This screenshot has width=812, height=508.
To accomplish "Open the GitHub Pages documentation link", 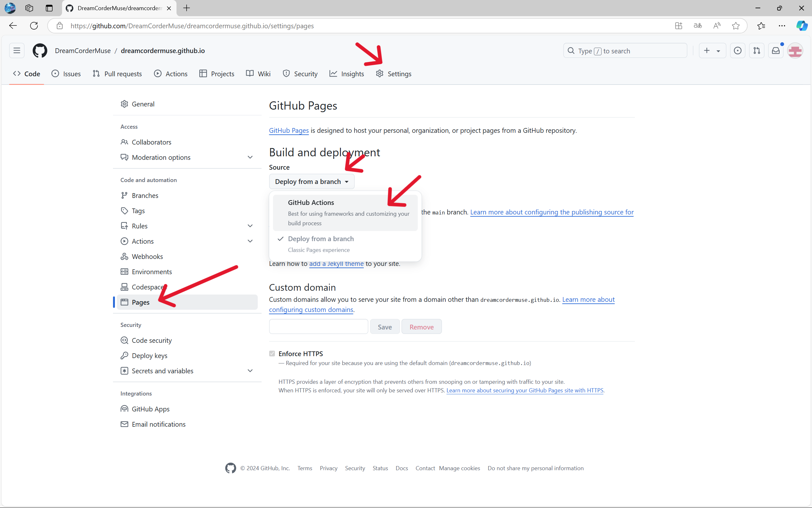I will 289,130.
